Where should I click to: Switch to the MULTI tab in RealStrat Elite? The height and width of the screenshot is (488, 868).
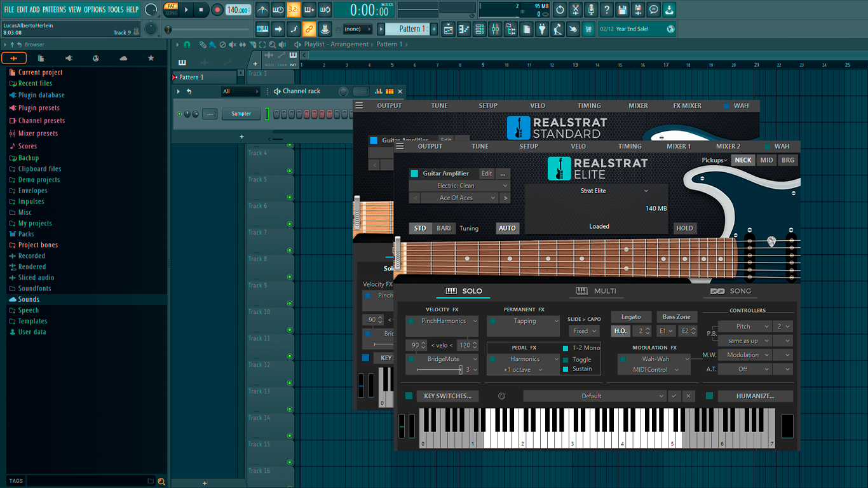pyautogui.click(x=597, y=291)
